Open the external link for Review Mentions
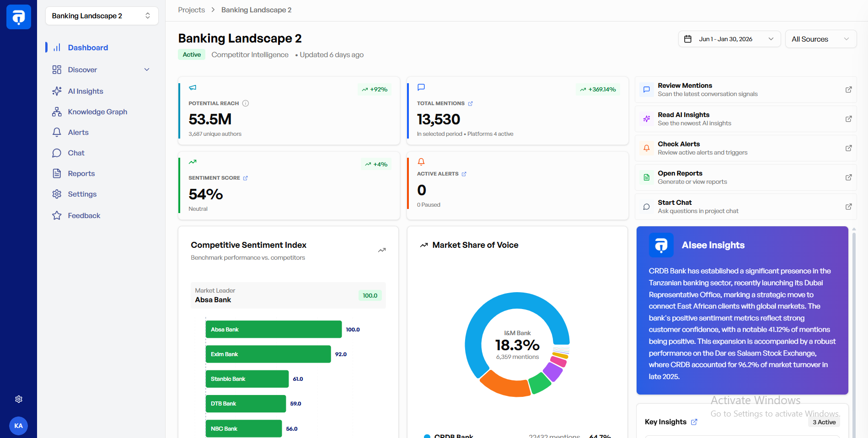The width and height of the screenshot is (868, 438). pos(849,90)
